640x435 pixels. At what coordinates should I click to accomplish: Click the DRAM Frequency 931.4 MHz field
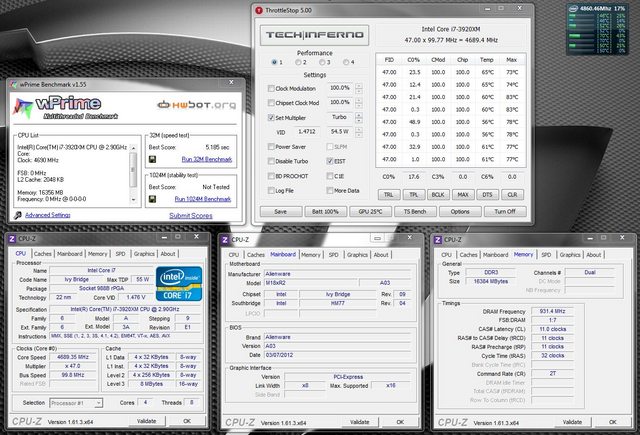pyautogui.click(x=552, y=311)
